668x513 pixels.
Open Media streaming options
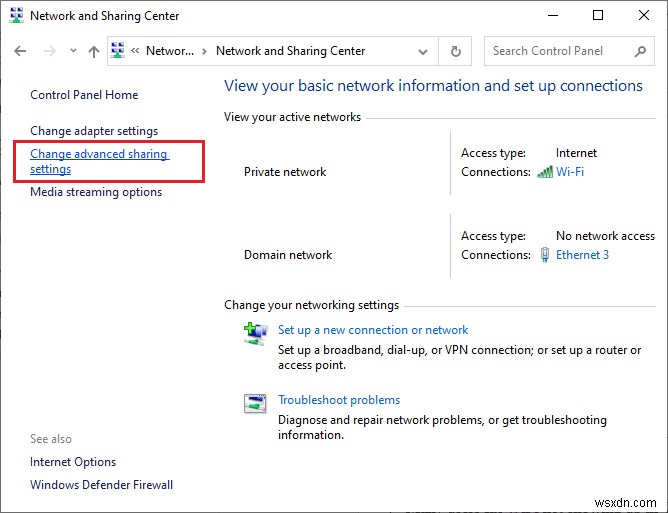point(96,192)
